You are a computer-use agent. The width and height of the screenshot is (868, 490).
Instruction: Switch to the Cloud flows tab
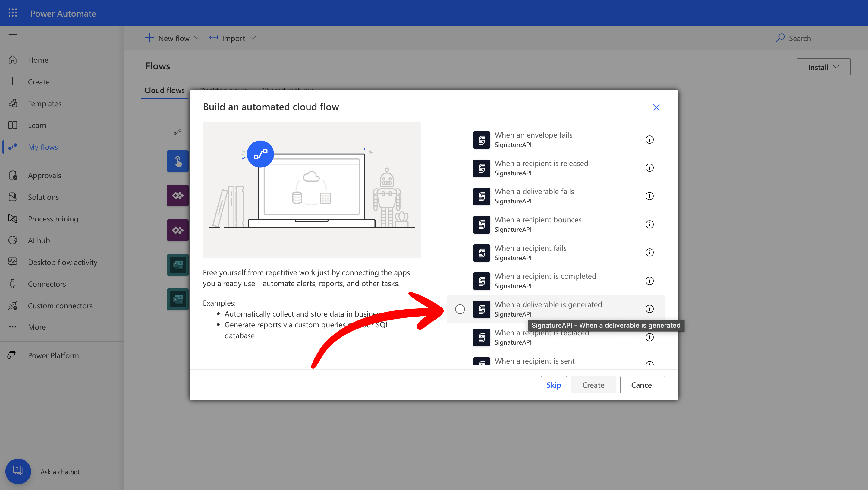coord(164,91)
